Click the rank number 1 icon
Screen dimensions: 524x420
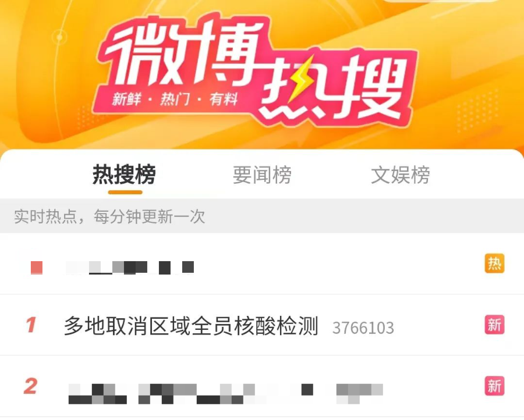coord(31,325)
